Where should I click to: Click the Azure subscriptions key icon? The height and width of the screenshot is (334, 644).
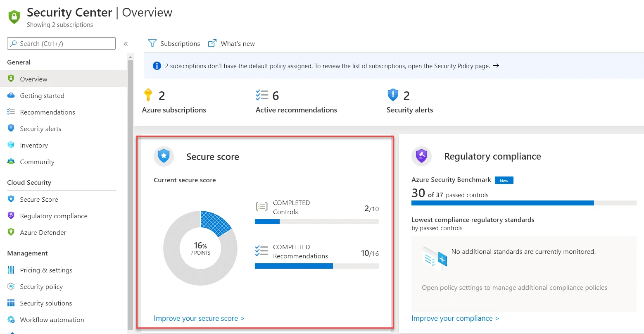[148, 95]
